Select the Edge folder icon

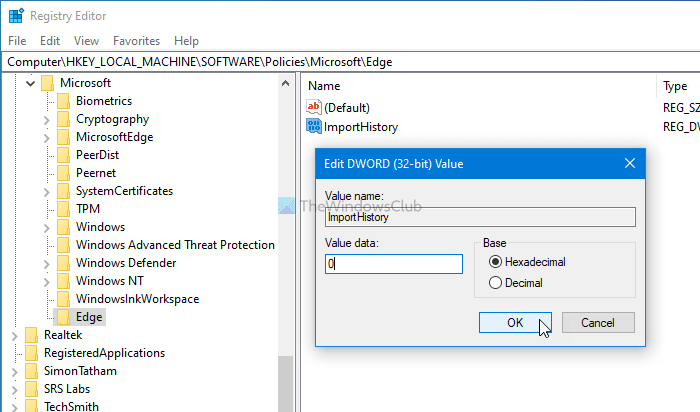pos(63,317)
